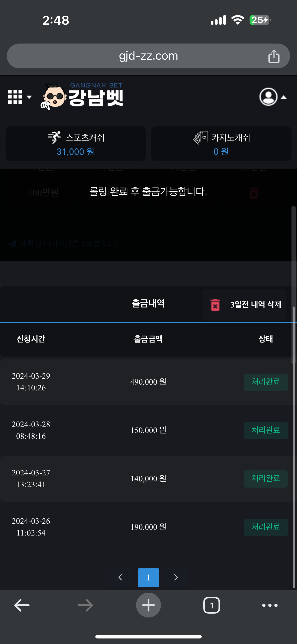
Task: Select the 카지노캐쉬 balance card
Action: click(x=221, y=144)
